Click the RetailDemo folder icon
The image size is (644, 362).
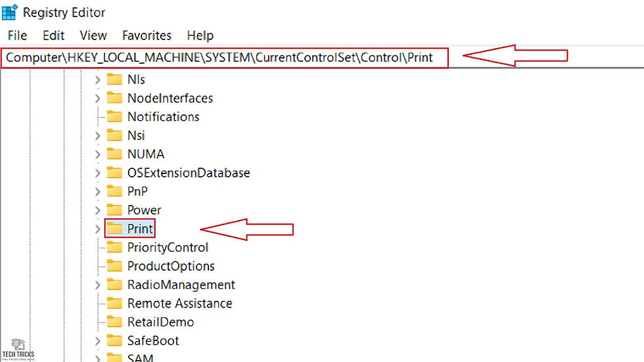[114, 321]
